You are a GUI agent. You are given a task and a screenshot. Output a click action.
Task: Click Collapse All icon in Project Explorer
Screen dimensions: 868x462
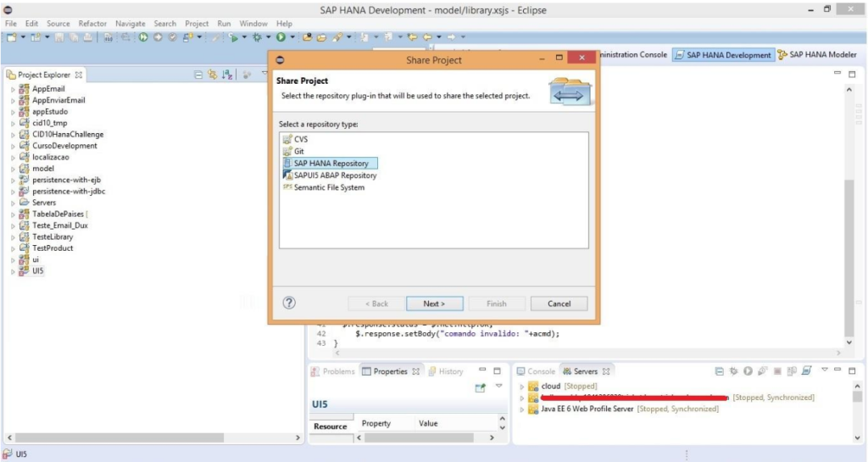coord(198,75)
